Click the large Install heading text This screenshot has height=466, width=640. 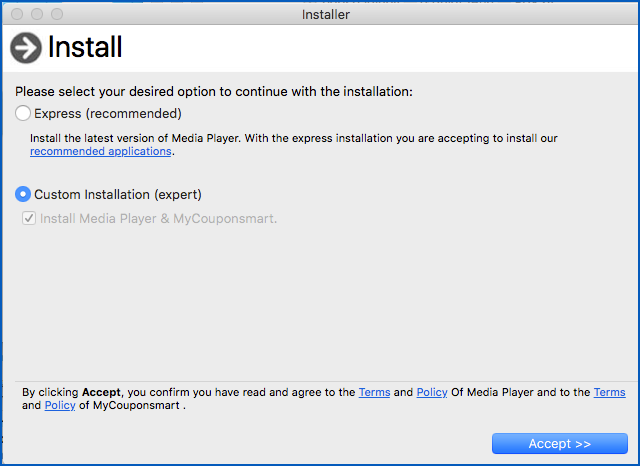(85, 48)
